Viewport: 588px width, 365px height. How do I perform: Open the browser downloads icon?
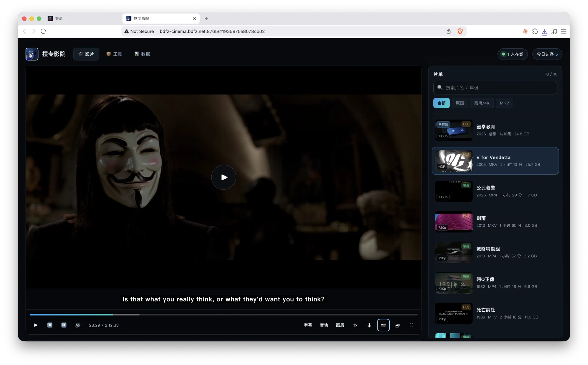point(544,32)
